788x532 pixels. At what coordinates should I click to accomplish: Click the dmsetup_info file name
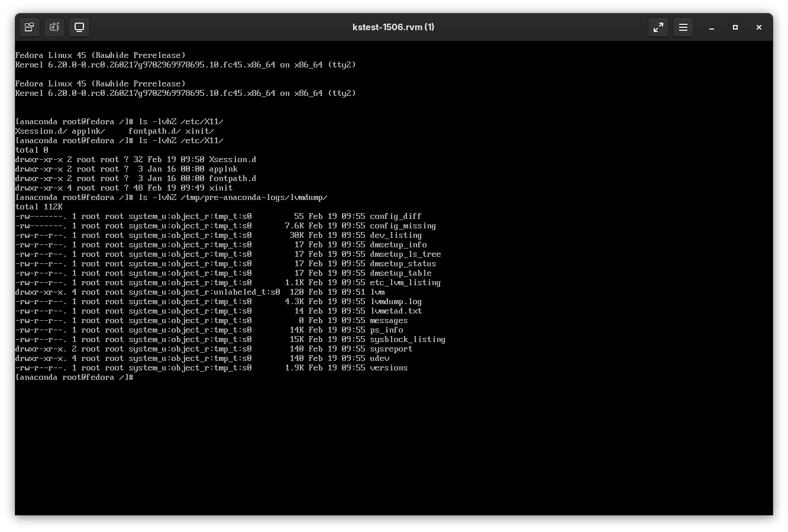[x=398, y=245]
